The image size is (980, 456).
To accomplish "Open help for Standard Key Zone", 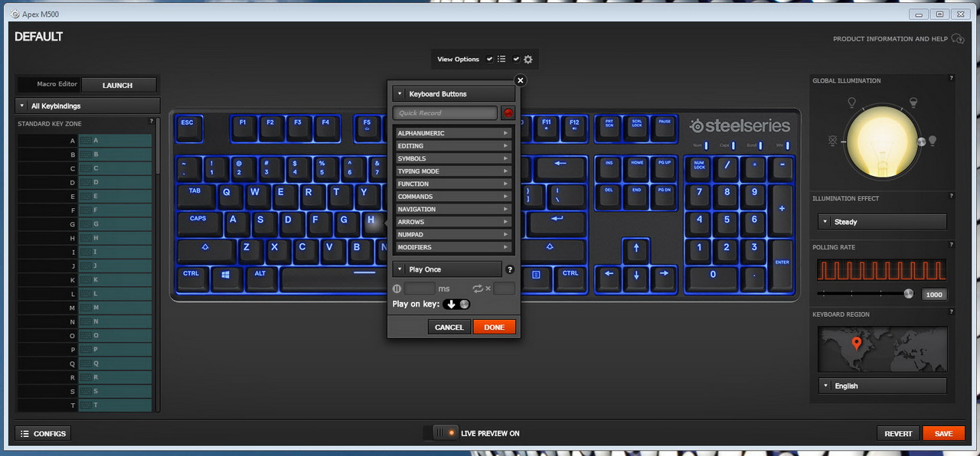I will (x=152, y=121).
